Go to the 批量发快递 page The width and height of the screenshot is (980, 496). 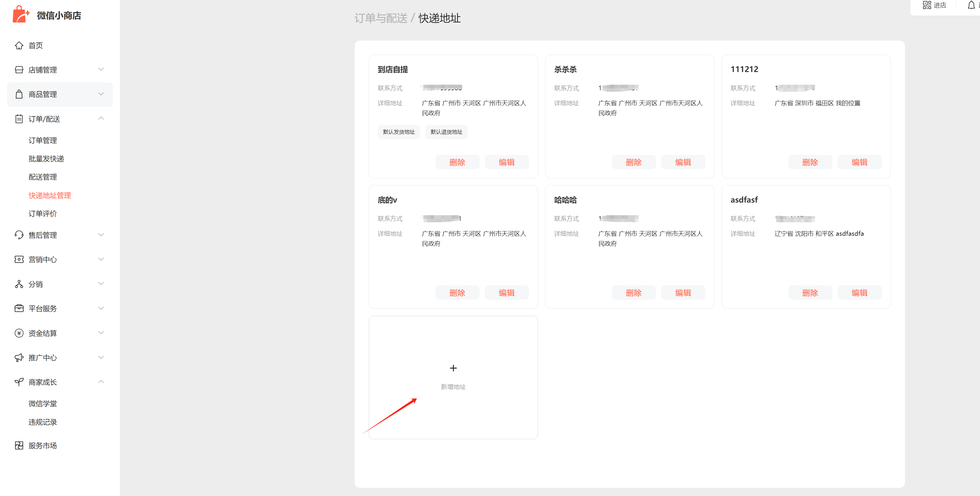click(x=46, y=158)
